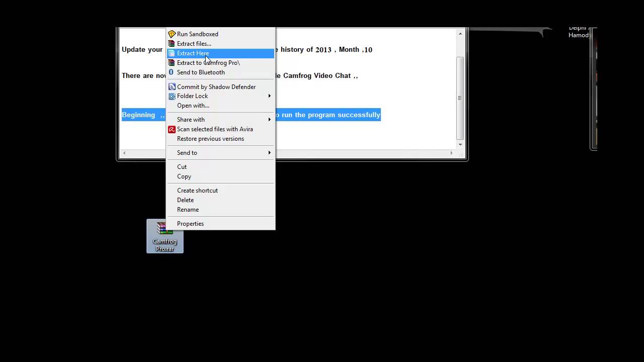Click the text "Camfrog Video Chat ,,"
The image size is (644, 362).
[x=320, y=76]
